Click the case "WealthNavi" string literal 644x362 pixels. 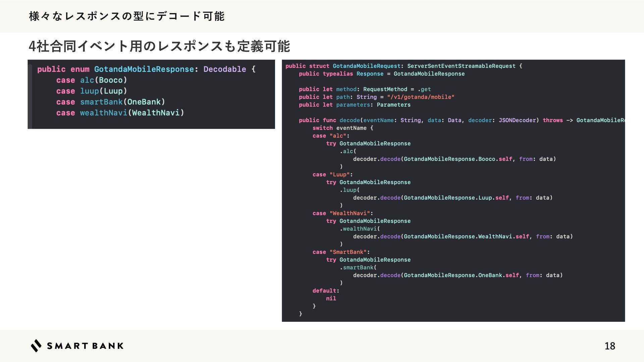[x=350, y=213]
